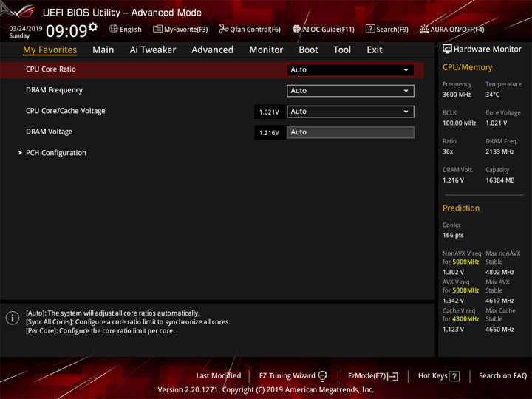Click the 2133 MHz DRAM Freq. value
Viewport: 532px width, 399px height.
click(x=499, y=151)
